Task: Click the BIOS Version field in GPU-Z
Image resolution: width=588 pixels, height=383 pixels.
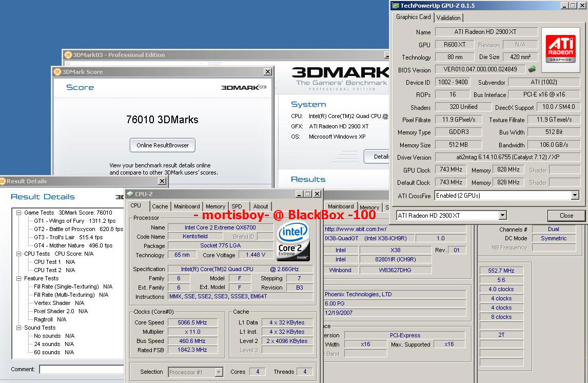Action: (x=480, y=69)
